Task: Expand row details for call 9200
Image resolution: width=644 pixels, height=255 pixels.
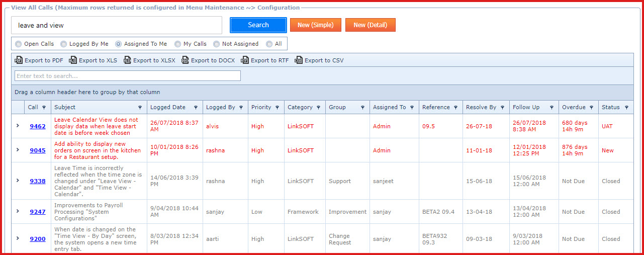Action: (18, 238)
